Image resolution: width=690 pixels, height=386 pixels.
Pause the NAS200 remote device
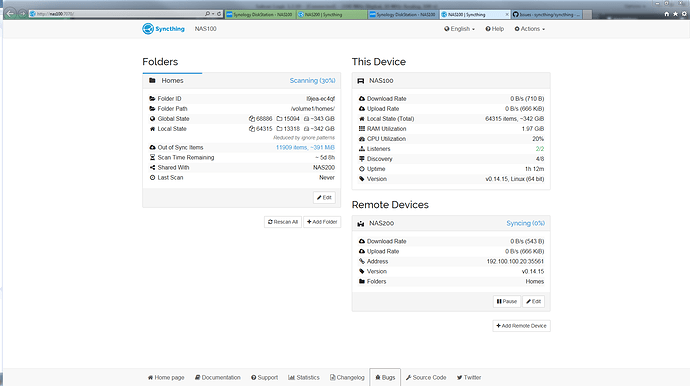point(507,301)
